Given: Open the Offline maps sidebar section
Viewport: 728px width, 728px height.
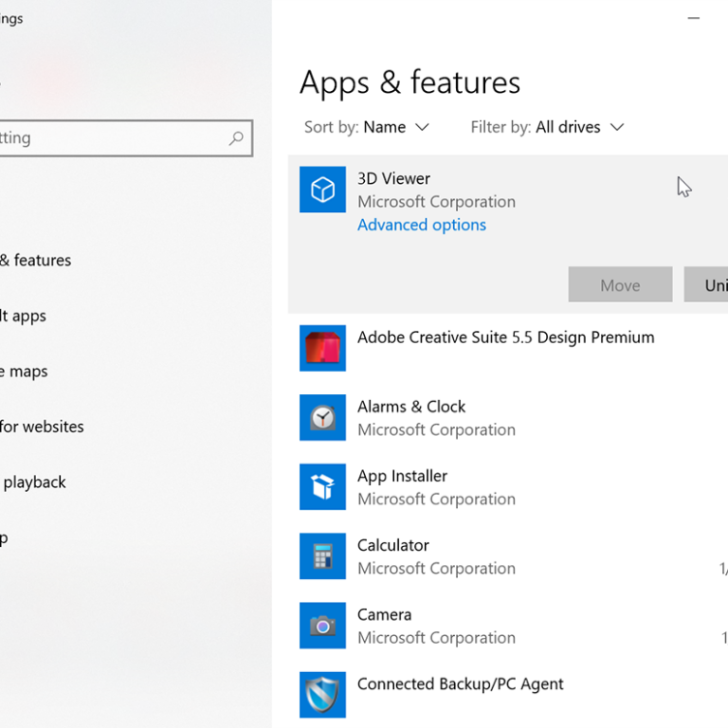Looking at the screenshot, I should pyautogui.click(x=24, y=372).
